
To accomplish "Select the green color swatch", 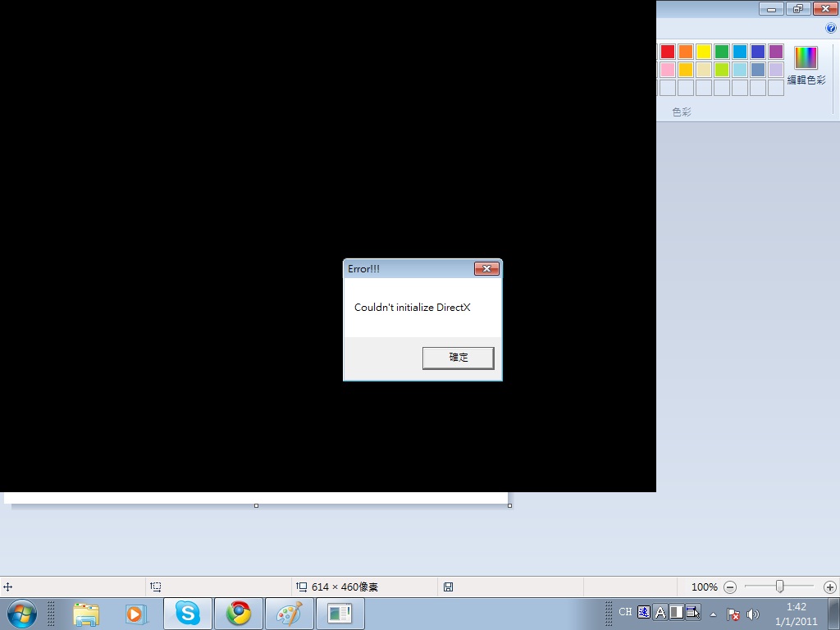I will (722, 52).
